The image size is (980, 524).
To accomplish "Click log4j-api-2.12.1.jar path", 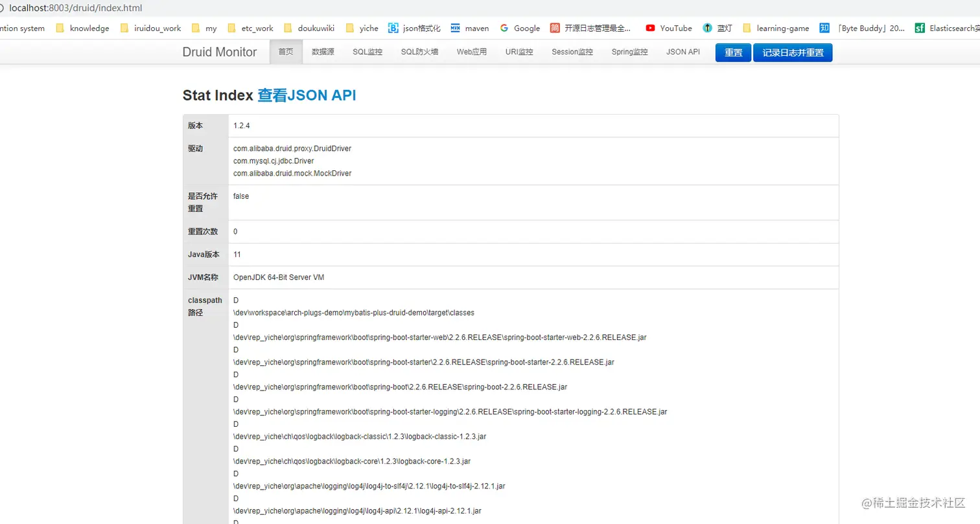I will 358,510.
